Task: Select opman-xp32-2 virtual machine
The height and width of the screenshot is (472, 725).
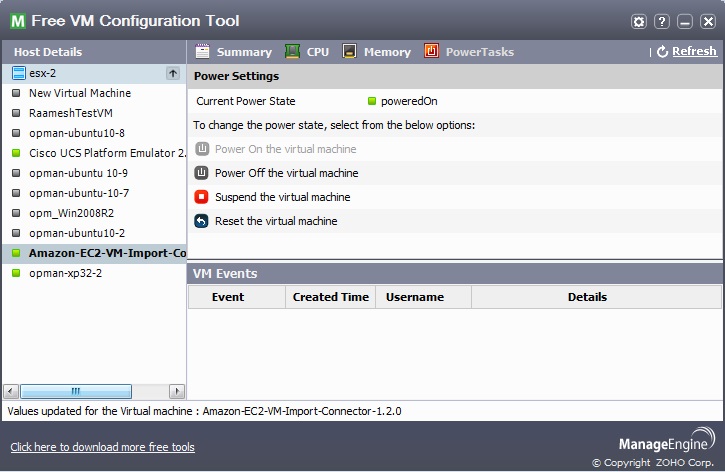Action: coord(65,273)
